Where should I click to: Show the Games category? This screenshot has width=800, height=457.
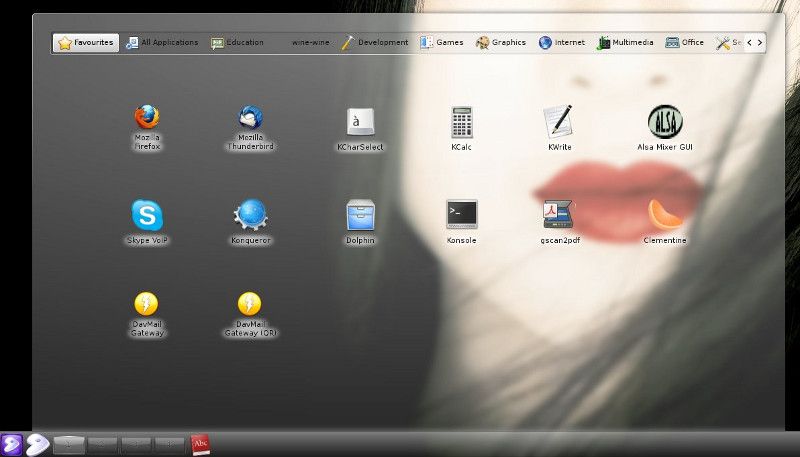click(x=441, y=43)
